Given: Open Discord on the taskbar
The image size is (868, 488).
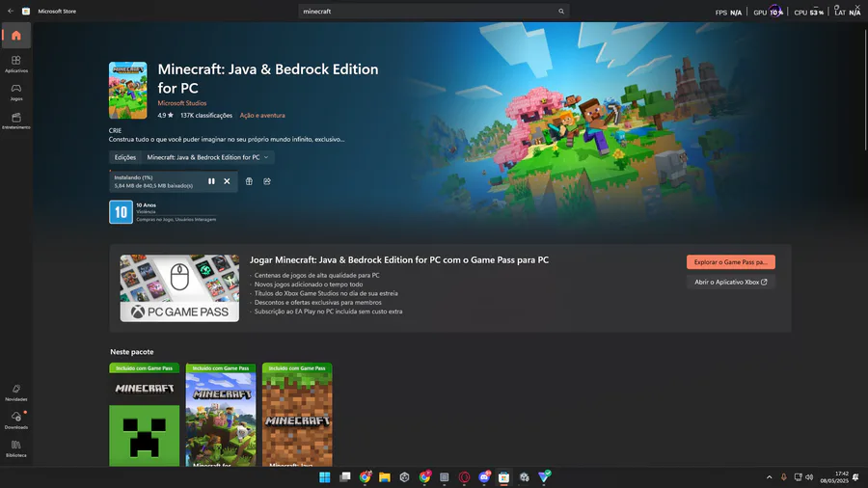Looking at the screenshot, I should (x=484, y=477).
